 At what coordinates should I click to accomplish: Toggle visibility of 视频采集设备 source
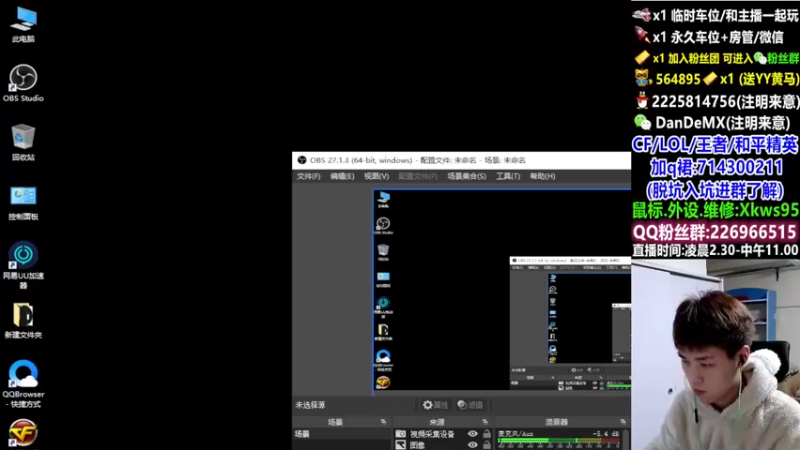pyautogui.click(x=472, y=434)
